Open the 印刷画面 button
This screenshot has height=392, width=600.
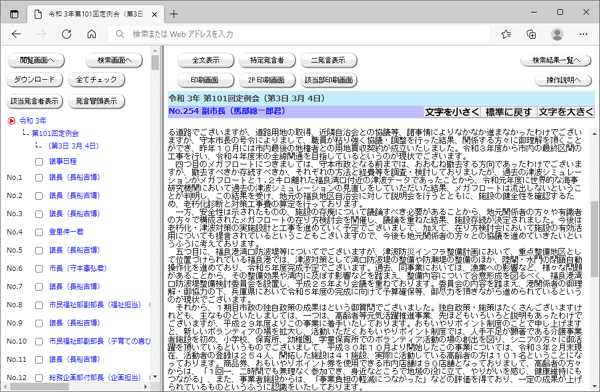[x=205, y=80]
